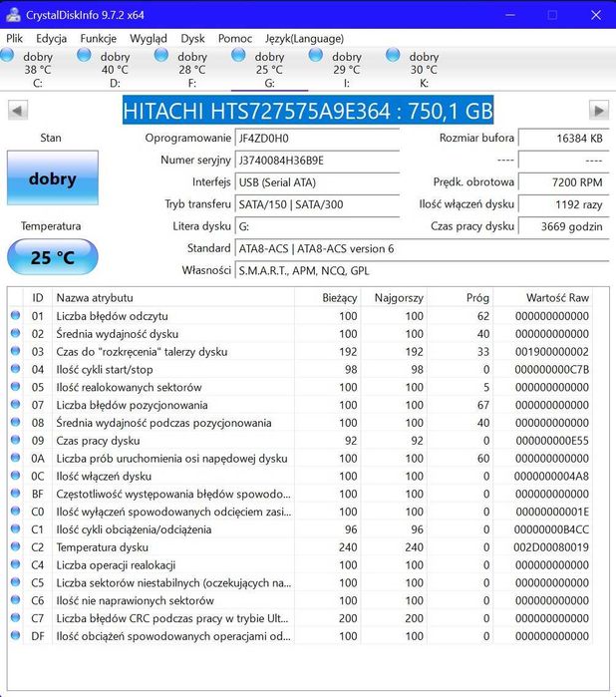Click status orb for attribute C2 row
The width and height of the screenshot is (616, 697).
(16, 546)
